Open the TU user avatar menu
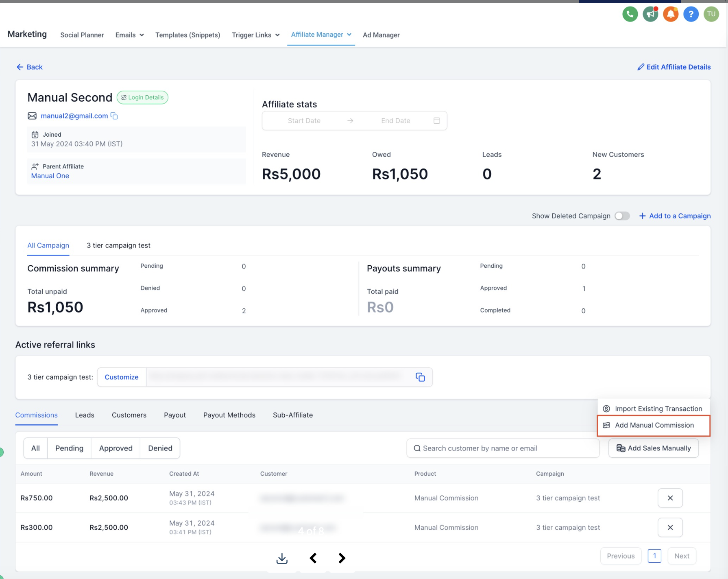The width and height of the screenshot is (728, 579). click(x=711, y=14)
